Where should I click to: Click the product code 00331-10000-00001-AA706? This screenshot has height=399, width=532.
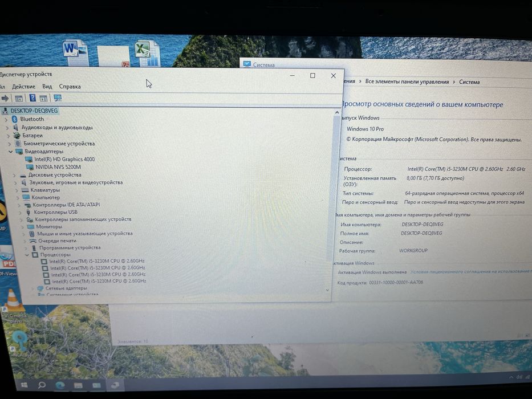(396, 282)
